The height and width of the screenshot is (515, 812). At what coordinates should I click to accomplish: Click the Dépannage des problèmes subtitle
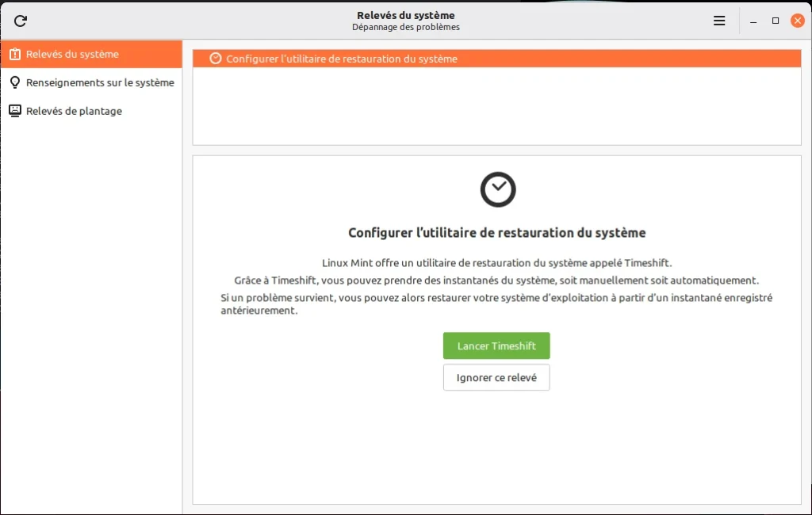click(x=406, y=27)
